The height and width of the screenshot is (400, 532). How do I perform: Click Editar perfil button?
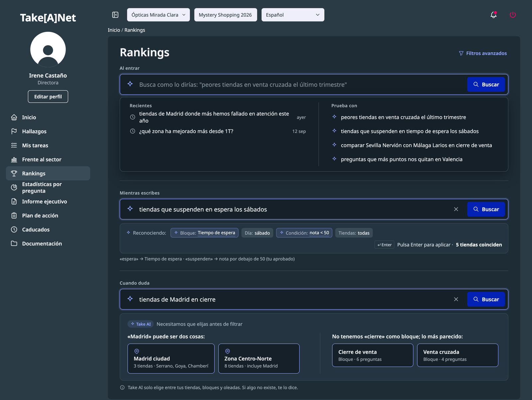(x=48, y=96)
